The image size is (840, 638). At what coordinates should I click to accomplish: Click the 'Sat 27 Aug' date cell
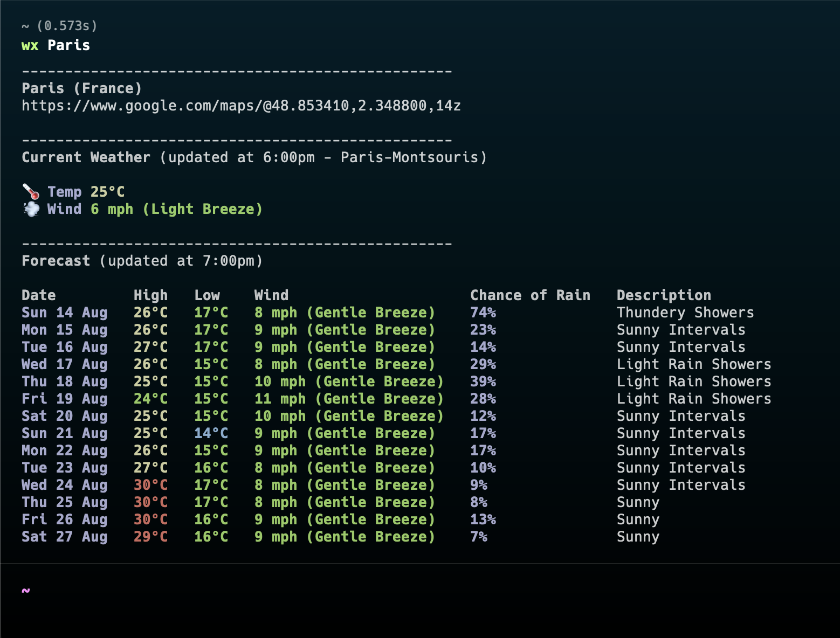(65, 537)
